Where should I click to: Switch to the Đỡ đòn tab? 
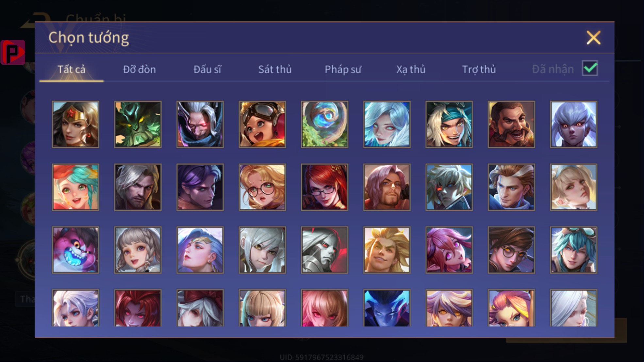pyautogui.click(x=140, y=69)
